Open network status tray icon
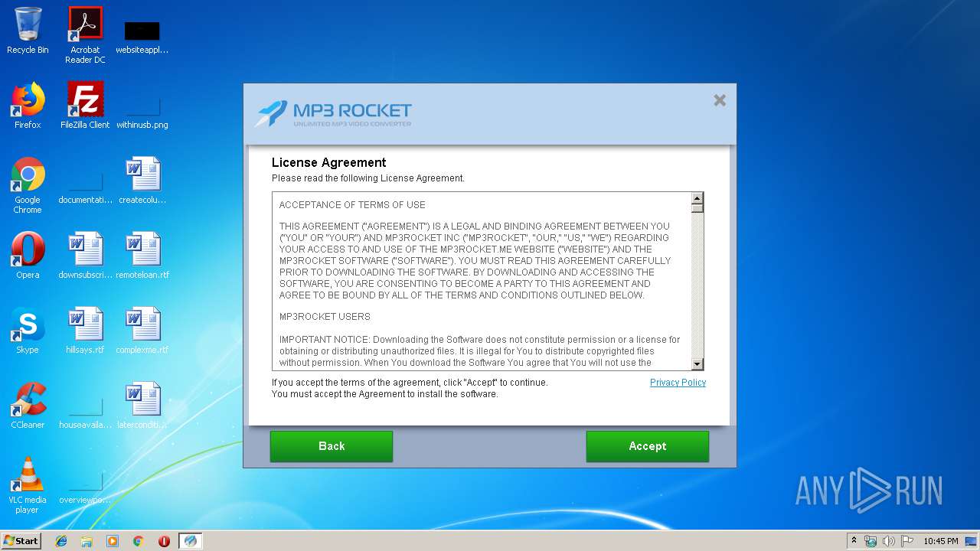This screenshot has width=980, height=551. 871,541
